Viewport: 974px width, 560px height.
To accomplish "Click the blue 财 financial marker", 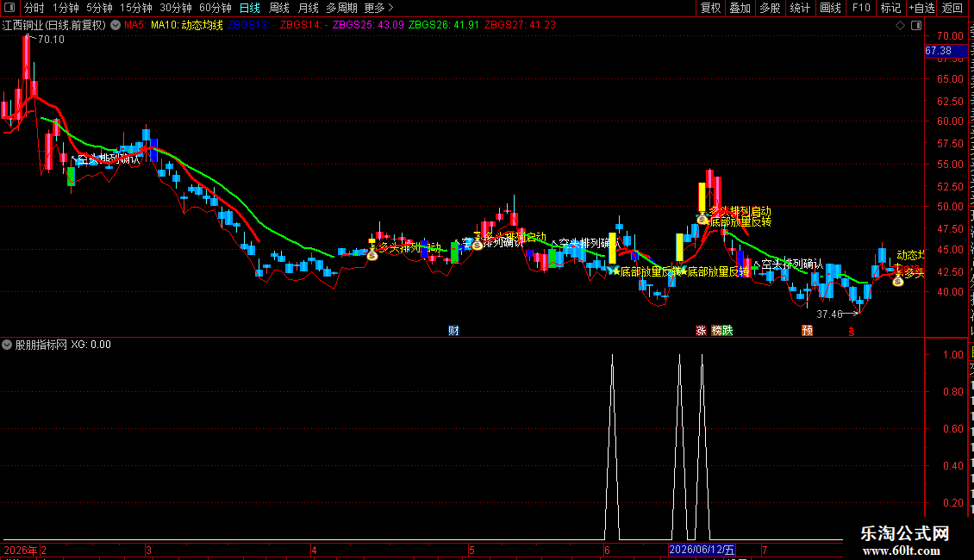I will pos(453,330).
